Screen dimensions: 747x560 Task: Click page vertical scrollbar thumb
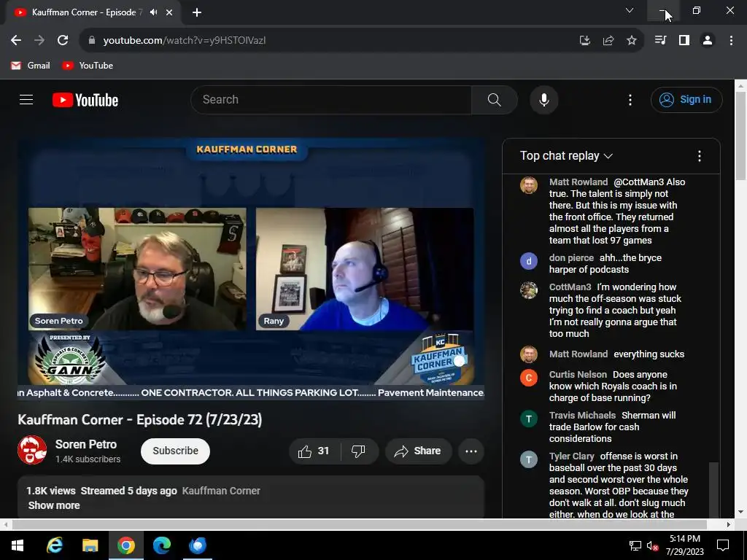(740, 136)
